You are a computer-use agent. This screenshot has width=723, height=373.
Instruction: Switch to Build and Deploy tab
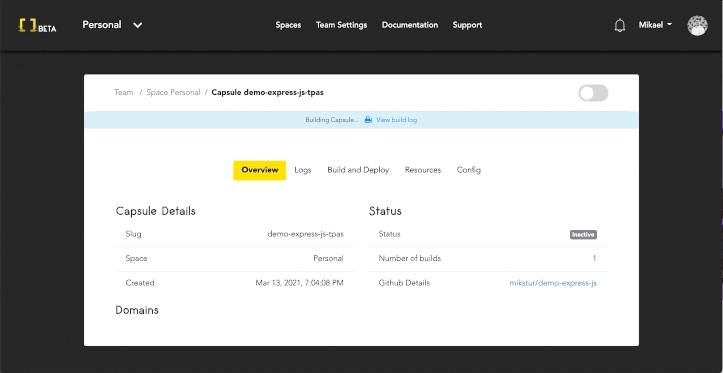click(358, 170)
